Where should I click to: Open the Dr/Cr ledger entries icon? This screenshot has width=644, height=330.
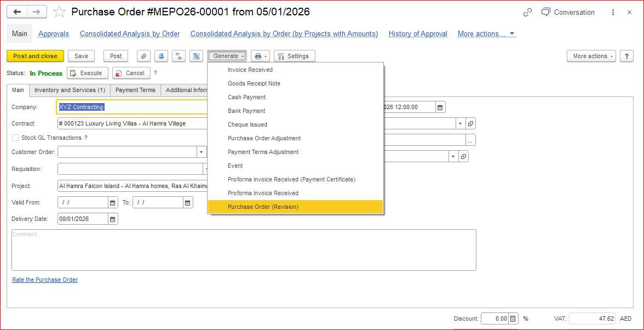(179, 56)
